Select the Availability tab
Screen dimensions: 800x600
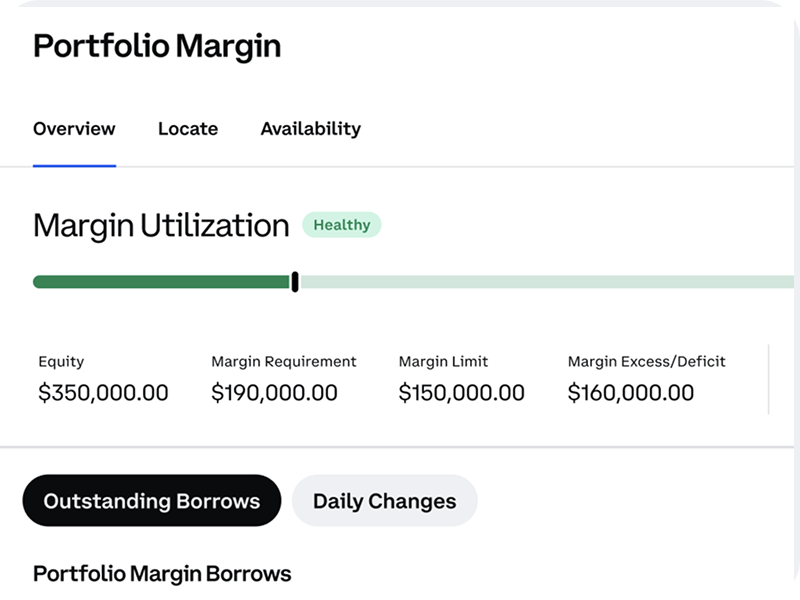click(310, 128)
